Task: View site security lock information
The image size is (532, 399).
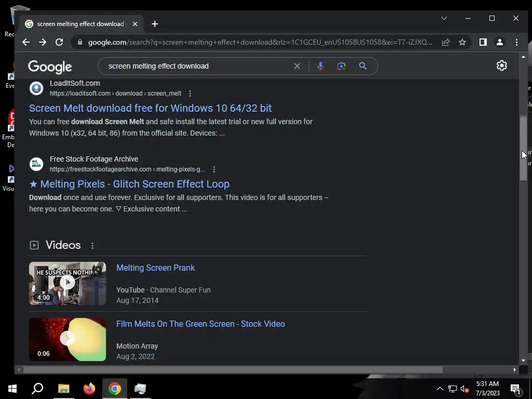Action: [80, 42]
